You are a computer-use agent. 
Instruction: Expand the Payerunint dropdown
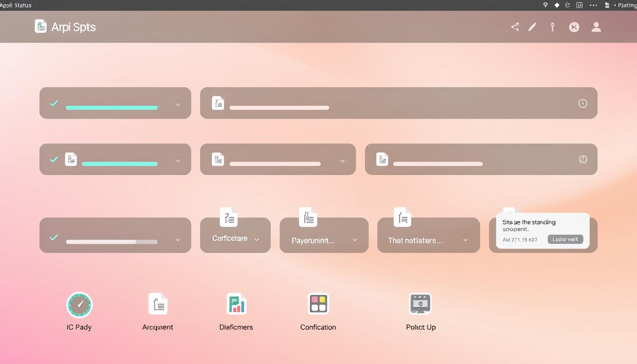355,240
